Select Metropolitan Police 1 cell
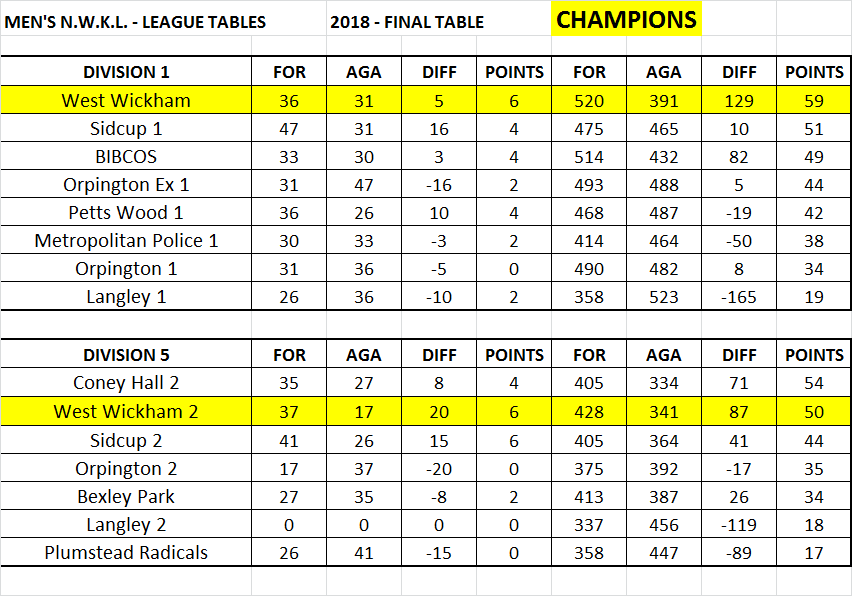The image size is (852, 596). [x=126, y=240]
